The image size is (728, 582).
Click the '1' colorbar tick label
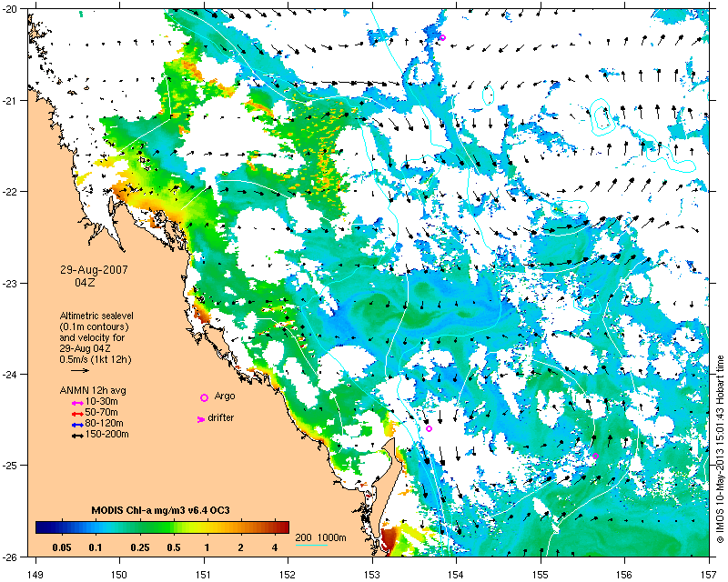(x=207, y=547)
